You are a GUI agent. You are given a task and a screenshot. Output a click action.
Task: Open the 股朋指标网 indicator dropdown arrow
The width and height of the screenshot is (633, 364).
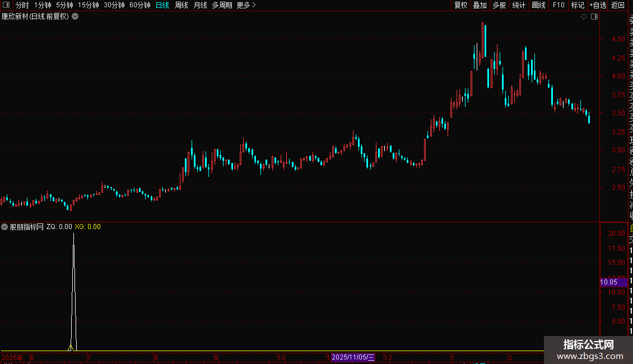(x=4, y=227)
